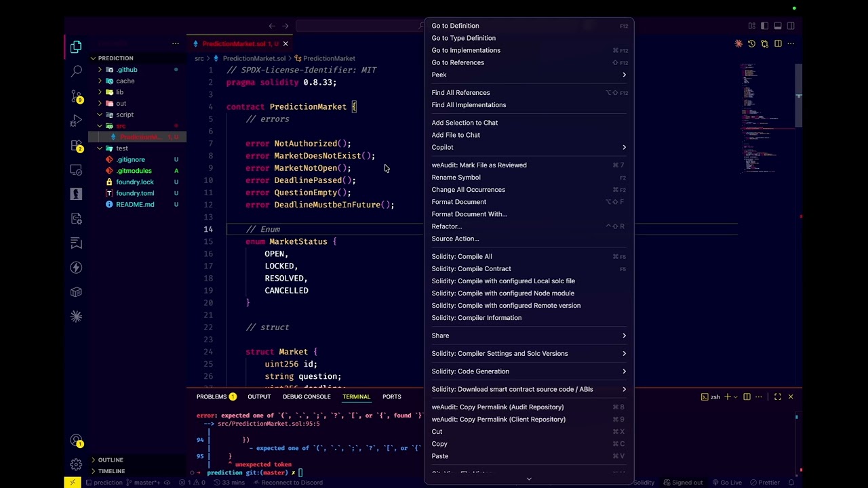Choose Find All References in context menu
The image size is (868, 488).
coord(529,92)
